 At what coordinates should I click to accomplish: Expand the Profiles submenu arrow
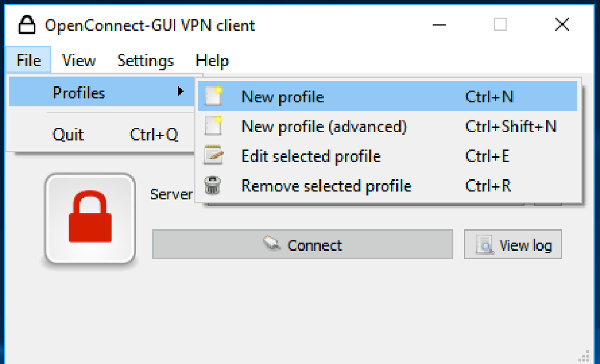pyautogui.click(x=181, y=92)
